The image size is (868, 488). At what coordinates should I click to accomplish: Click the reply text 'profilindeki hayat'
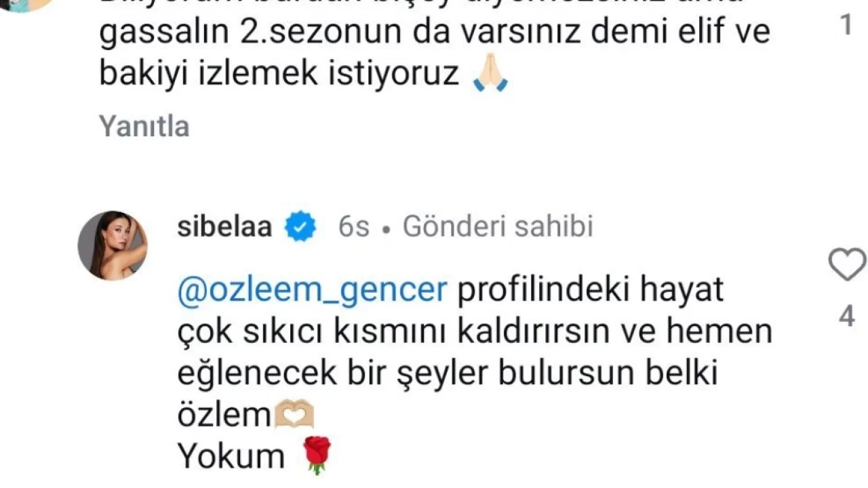click(591, 291)
